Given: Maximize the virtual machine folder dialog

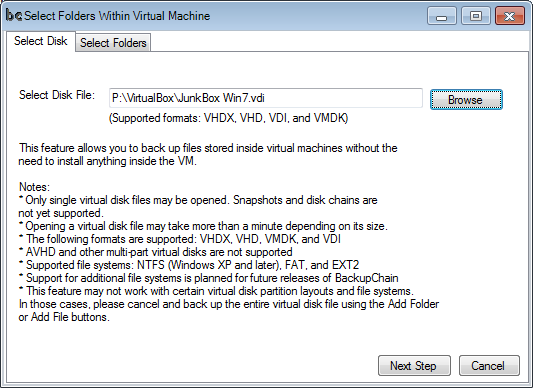Looking at the screenshot, I should coord(476,16).
